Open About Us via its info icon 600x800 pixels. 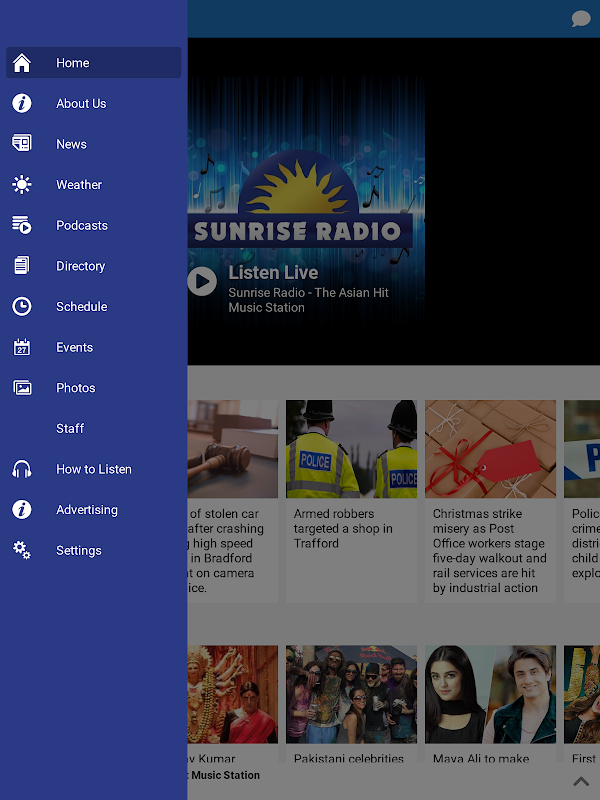22,104
